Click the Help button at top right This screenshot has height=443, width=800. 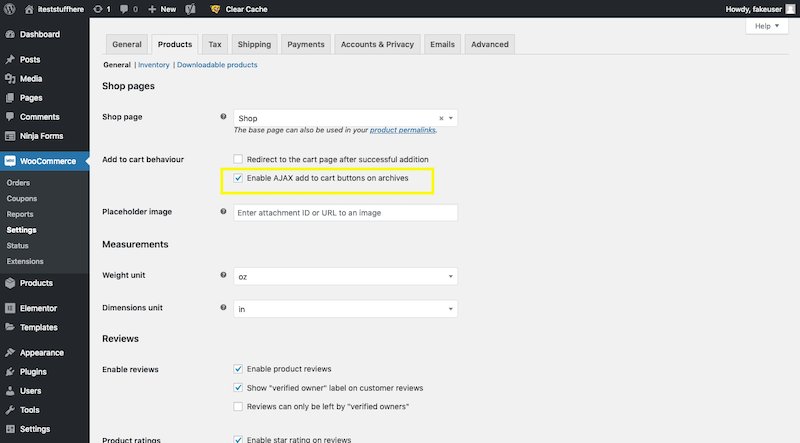pos(765,26)
